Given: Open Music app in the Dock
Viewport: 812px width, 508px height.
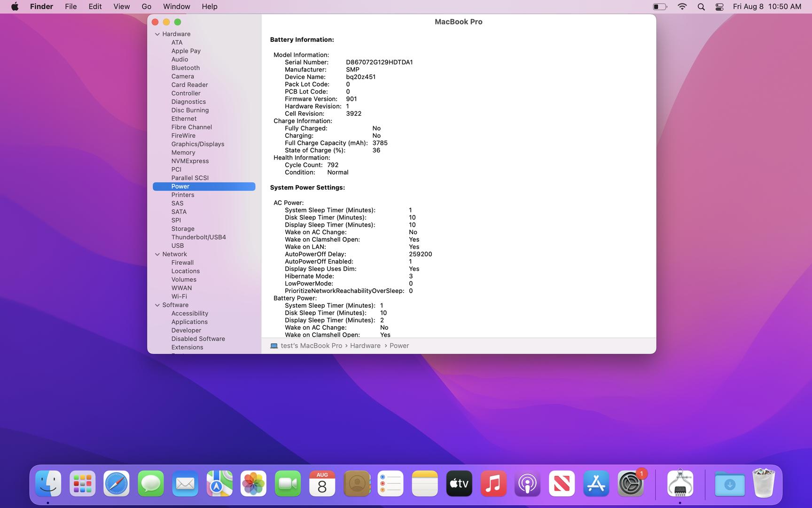Looking at the screenshot, I should [x=493, y=484].
